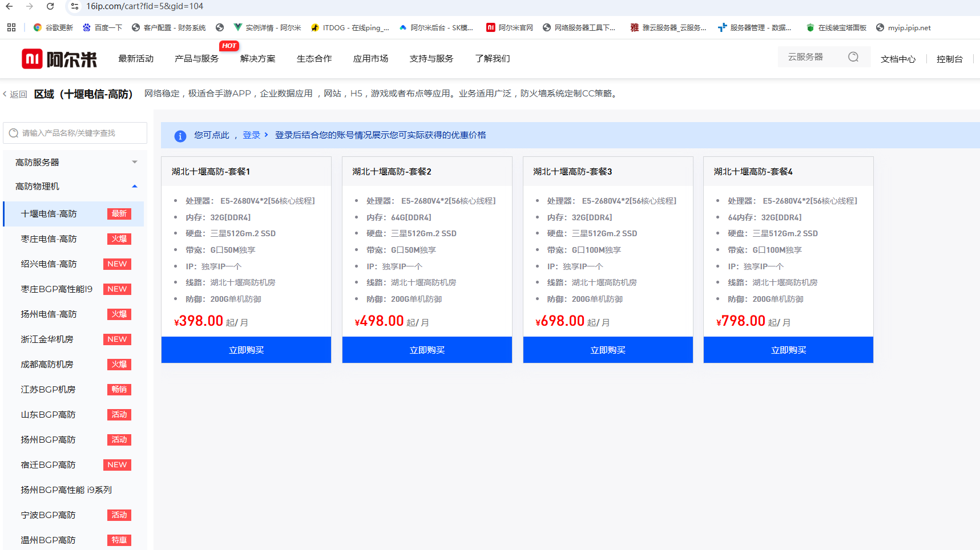Select 温州BGP高防 in sidebar

tap(74, 540)
